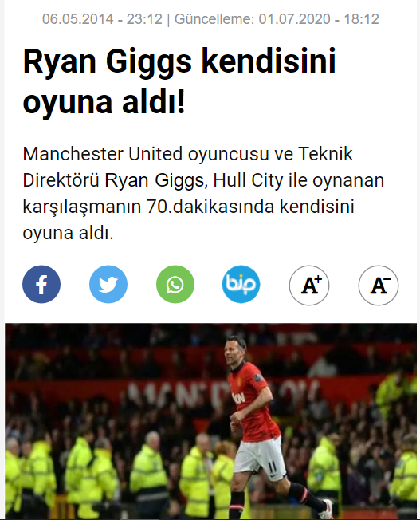Increase text size with A+ button
The image size is (420, 520).
click(309, 286)
